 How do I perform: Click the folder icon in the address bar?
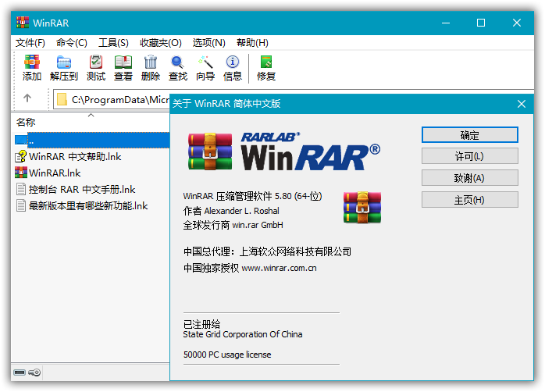pos(62,99)
